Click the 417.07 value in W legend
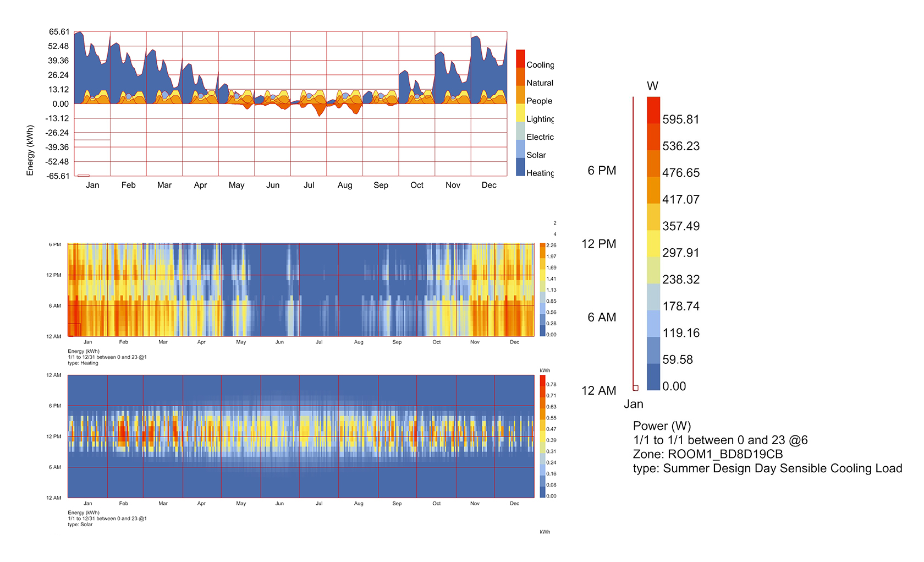The height and width of the screenshot is (562, 924). [x=681, y=199]
